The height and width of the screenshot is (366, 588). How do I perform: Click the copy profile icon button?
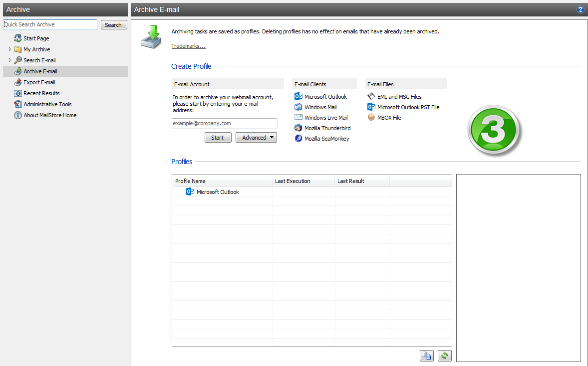(x=427, y=356)
